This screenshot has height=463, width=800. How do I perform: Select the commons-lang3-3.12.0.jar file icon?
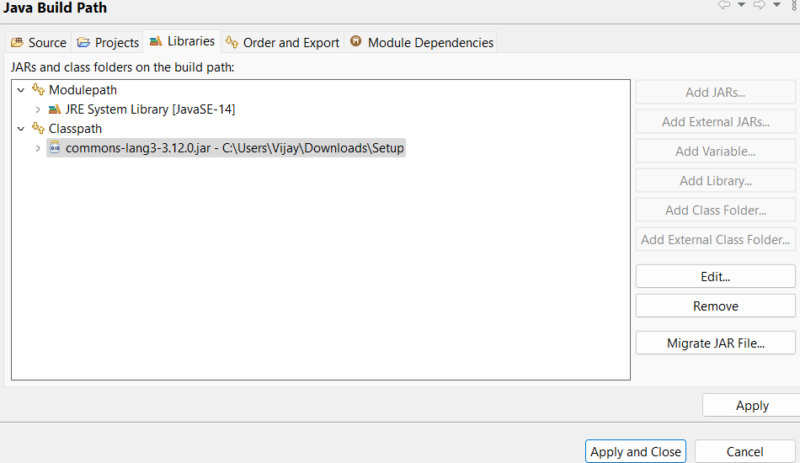(x=55, y=148)
